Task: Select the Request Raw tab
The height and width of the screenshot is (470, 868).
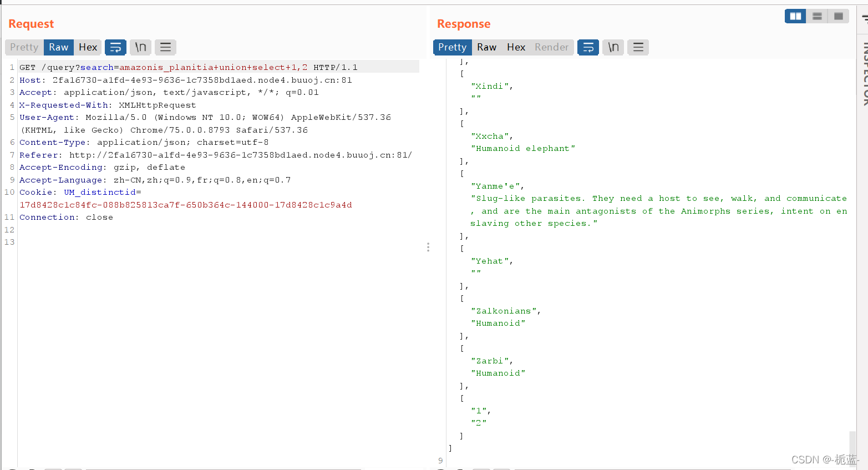Action: tap(58, 47)
